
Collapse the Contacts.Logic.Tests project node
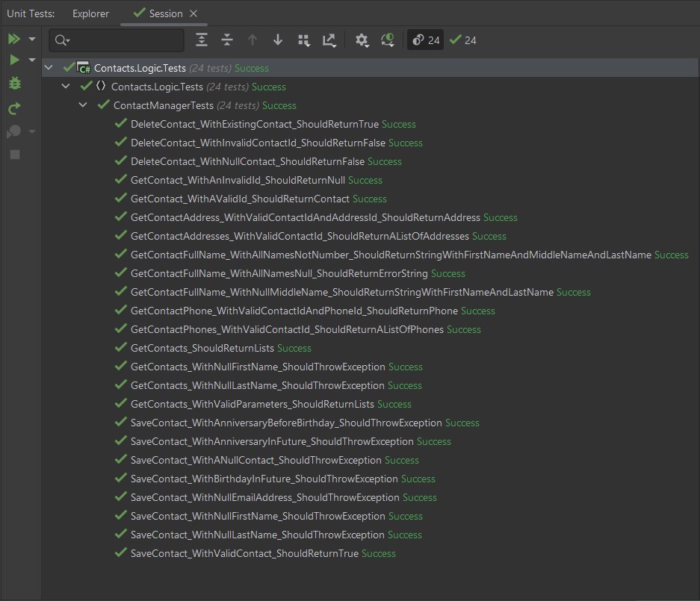tap(49, 68)
